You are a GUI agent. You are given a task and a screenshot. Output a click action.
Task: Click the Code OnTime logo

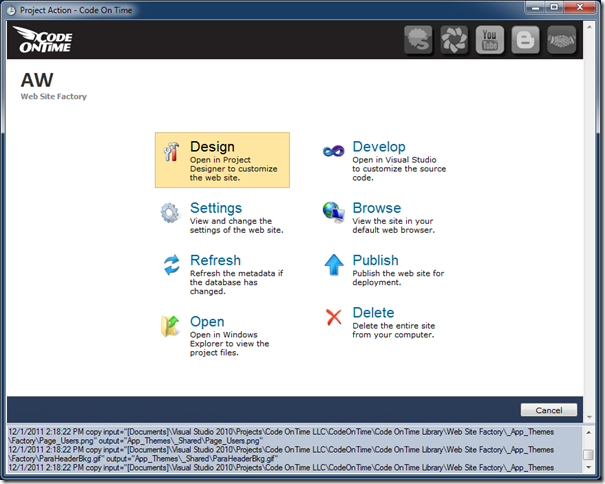coord(42,39)
